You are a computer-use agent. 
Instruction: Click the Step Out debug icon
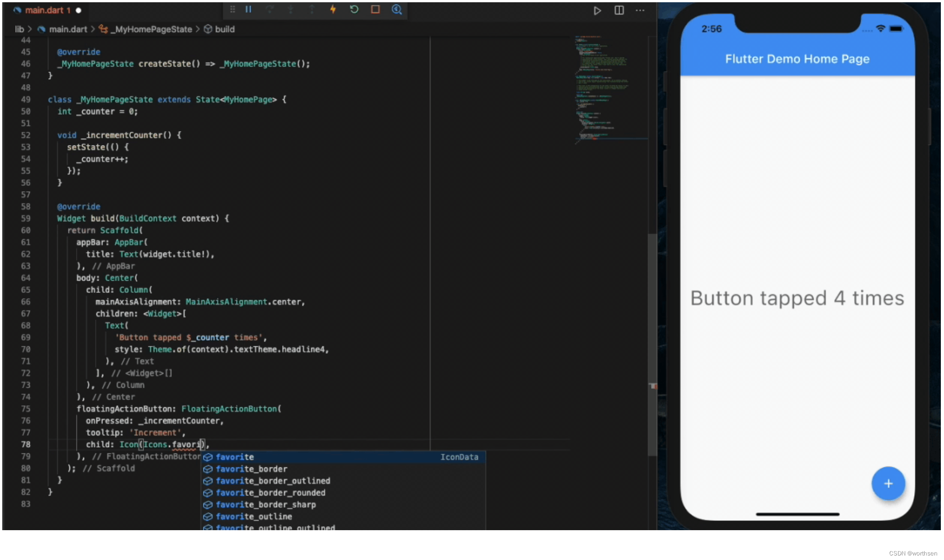[312, 9]
